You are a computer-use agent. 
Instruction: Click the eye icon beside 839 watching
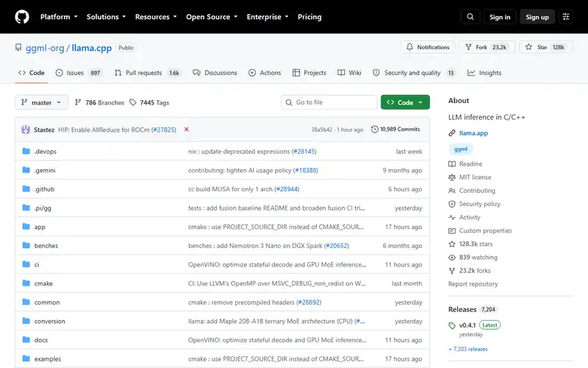452,257
